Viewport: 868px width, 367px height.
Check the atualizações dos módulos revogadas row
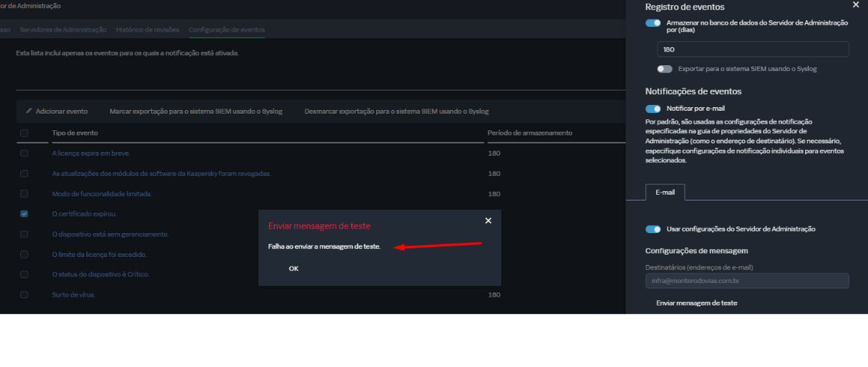pyautogui.click(x=25, y=174)
